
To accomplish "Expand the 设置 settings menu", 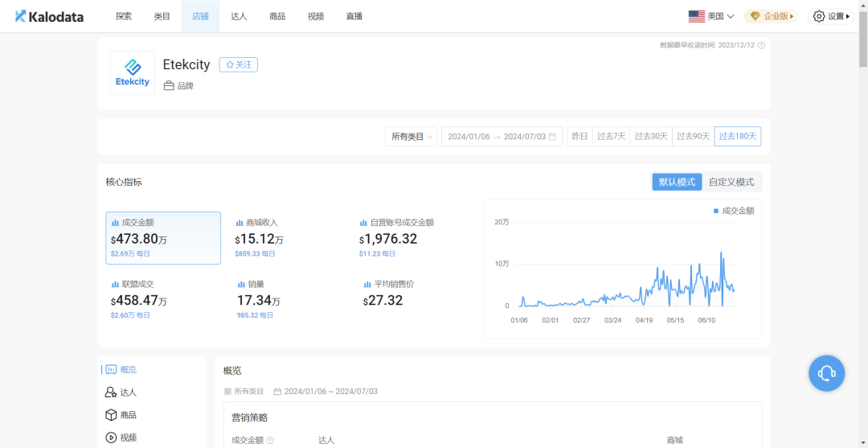I will 831,16.
